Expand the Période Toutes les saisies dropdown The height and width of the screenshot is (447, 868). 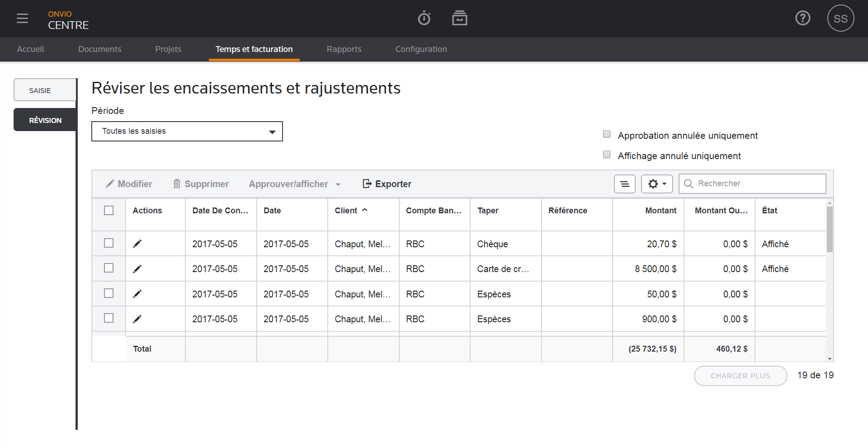coord(187,131)
